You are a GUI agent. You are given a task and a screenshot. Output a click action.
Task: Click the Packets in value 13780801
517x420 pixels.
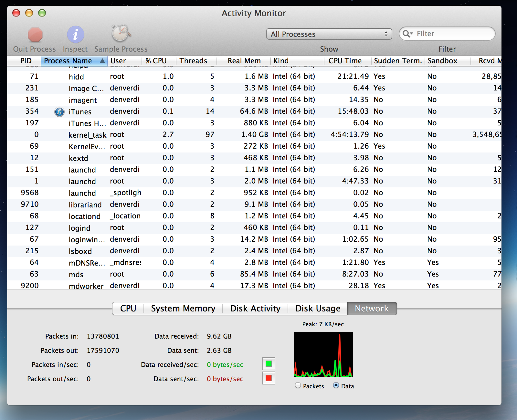(103, 336)
